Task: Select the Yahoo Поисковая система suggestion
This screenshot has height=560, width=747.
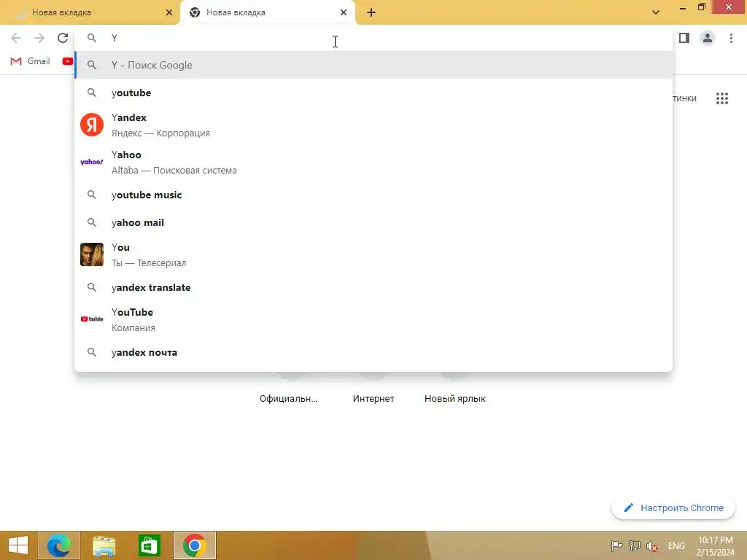Action: pyautogui.click(x=374, y=162)
